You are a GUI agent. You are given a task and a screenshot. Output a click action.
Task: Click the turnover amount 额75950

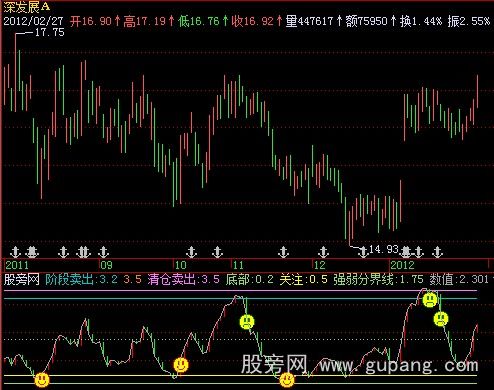click(366, 21)
